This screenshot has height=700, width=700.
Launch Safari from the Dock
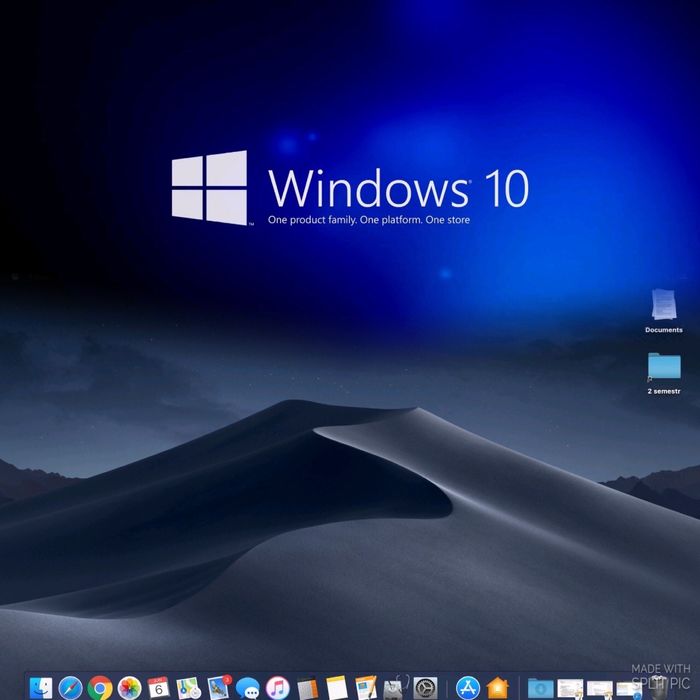point(70,688)
